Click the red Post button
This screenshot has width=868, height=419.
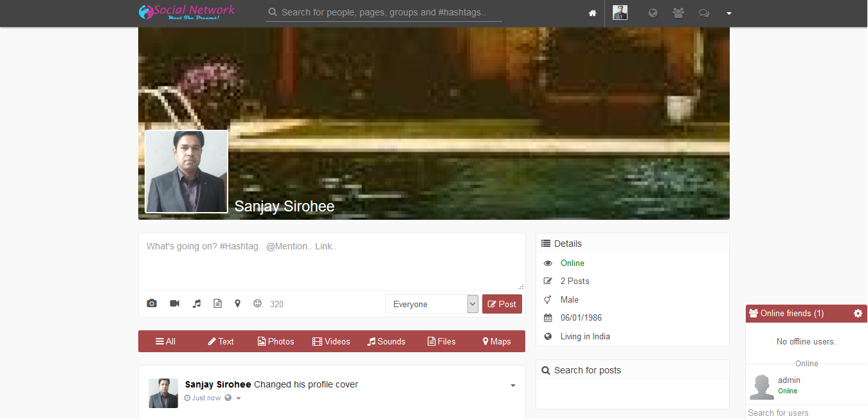(502, 304)
